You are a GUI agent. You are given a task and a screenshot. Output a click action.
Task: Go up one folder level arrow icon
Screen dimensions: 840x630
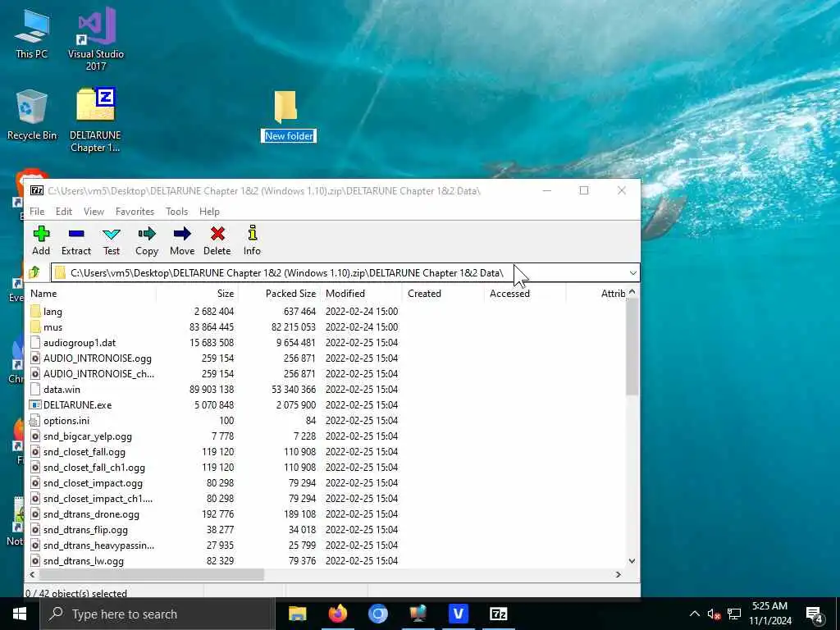point(34,272)
